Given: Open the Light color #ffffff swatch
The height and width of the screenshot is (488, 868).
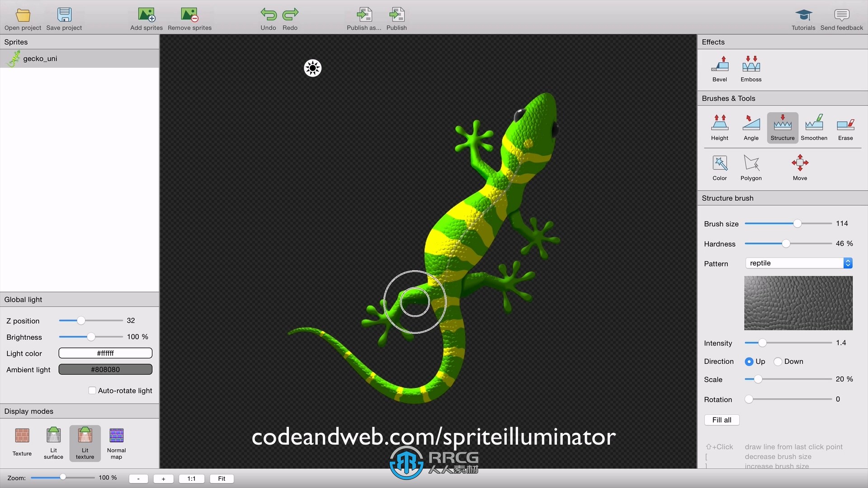Looking at the screenshot, I should (x=105, y=353).
